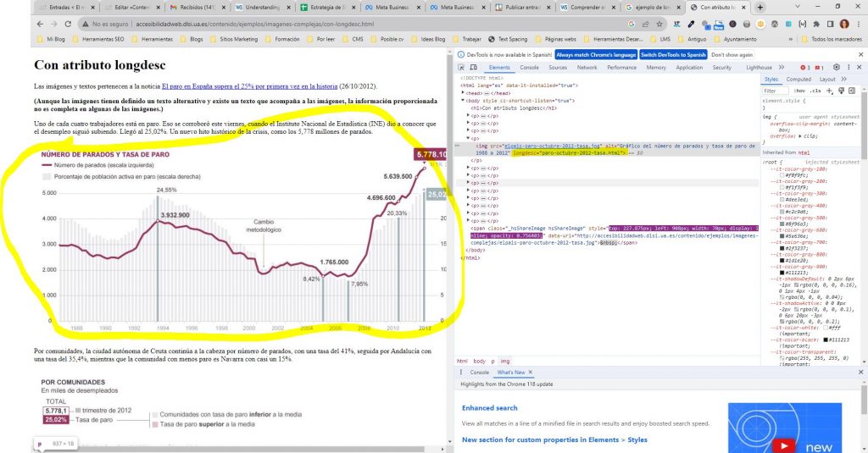Open the Sources tab in DevTools
This screenshot has height=453, width=868.
pyautogui.click(x=558, y=68)
